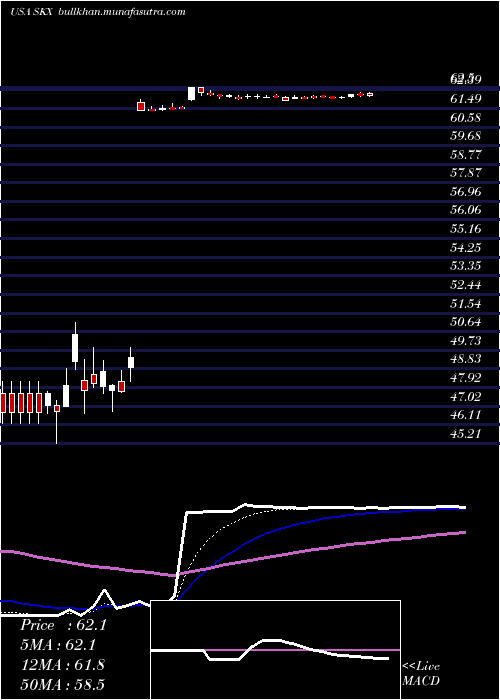Select the 61.49 price axis label
The width and height of the screenshot is (500, 700).
tap(465, 99)
